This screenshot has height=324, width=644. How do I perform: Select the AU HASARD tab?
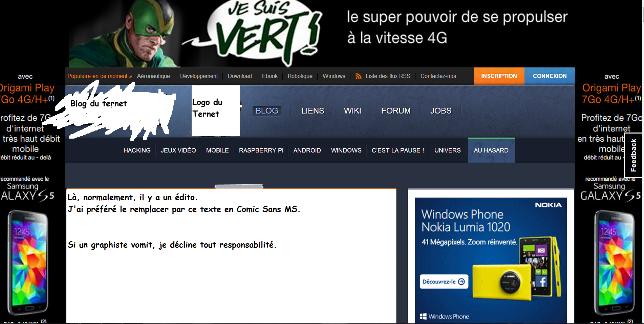point(491,150)
